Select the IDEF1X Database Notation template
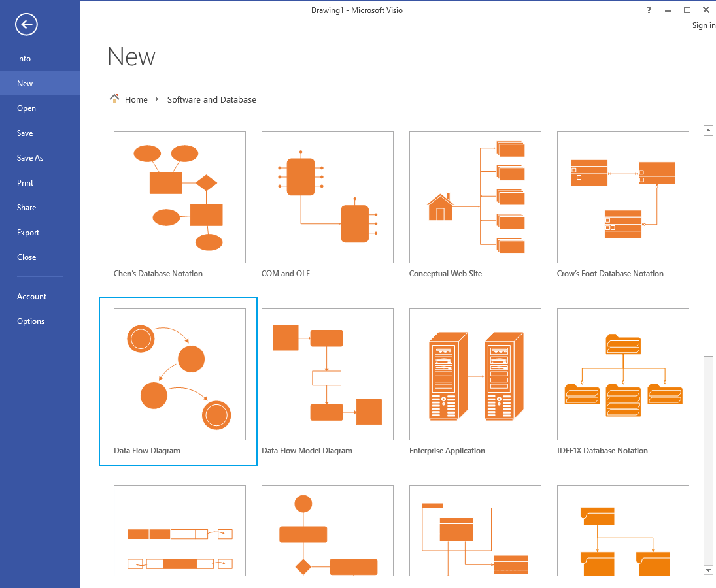This screenshot has width=716, height=588. point(623,374)
